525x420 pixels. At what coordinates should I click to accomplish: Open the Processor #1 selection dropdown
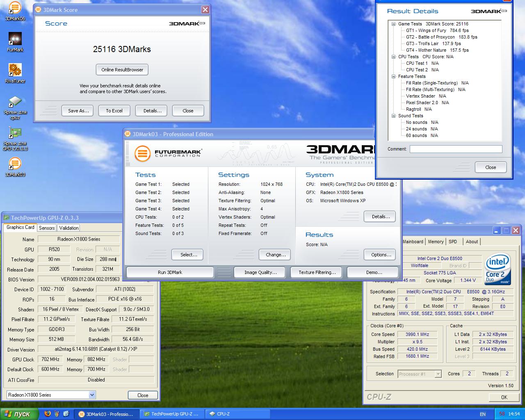(438, 374)
